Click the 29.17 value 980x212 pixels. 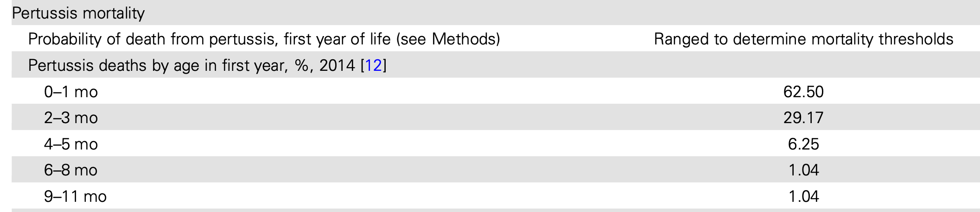[x=803, y=118]
